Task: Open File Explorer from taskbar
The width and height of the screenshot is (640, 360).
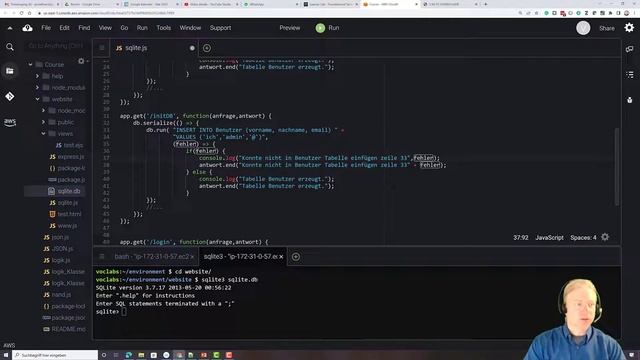Action: coord(141,355)
